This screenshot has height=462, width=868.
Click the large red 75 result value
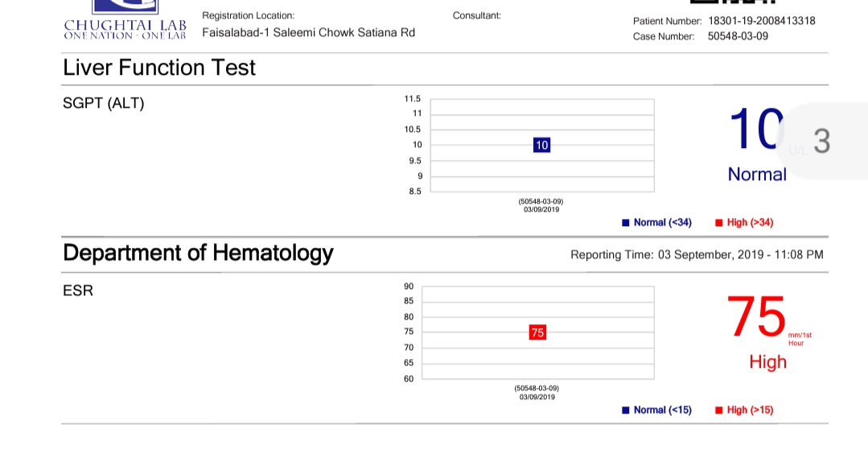pyautogui.click(x=756, y=316)
